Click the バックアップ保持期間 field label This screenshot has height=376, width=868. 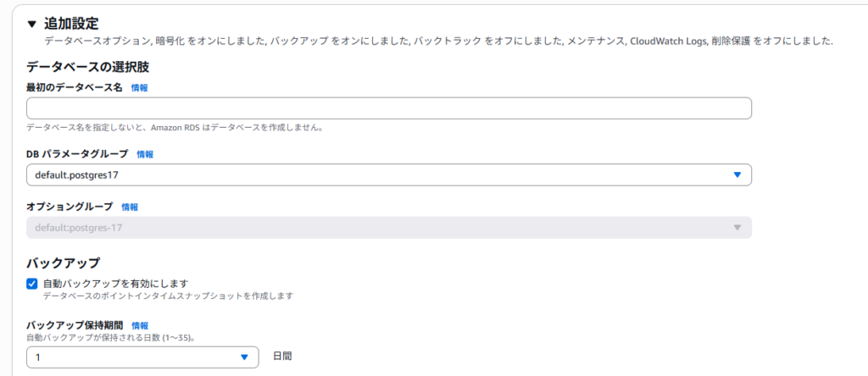tap(75, 325)
